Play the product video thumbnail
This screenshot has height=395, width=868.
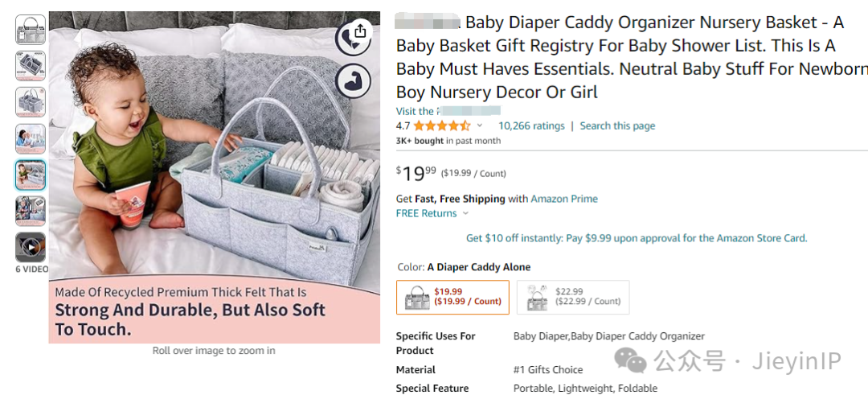[x=31, y=247]
